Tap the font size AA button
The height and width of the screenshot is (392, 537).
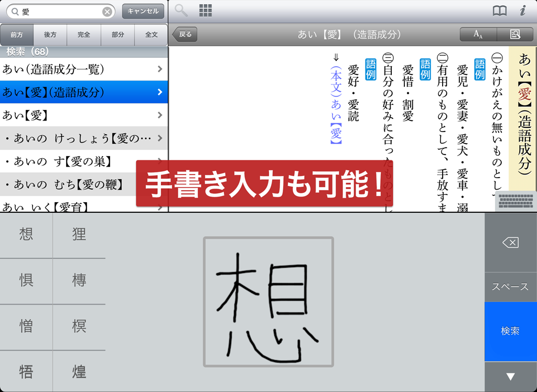(x=478, y=35)
